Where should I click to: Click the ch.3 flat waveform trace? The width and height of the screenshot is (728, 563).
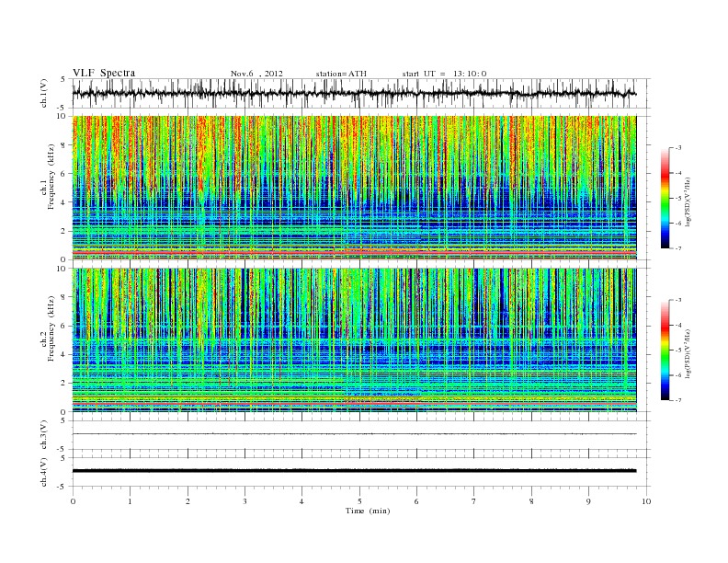(354, 434)
